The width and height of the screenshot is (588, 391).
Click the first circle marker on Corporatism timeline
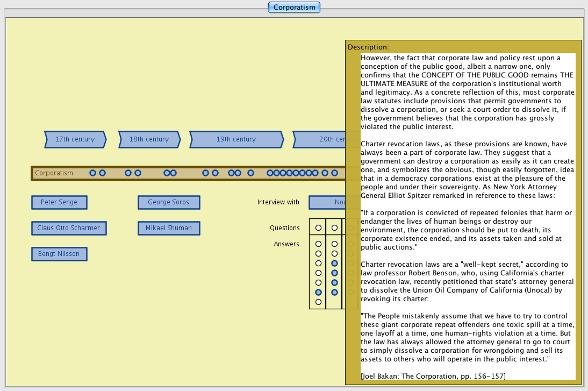point(92,173)
